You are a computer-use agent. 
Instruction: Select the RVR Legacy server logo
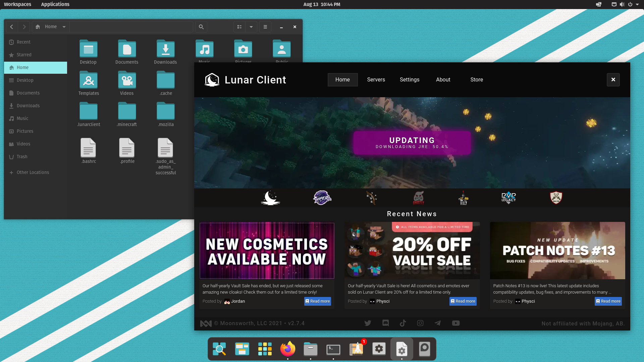coord(508,198)
